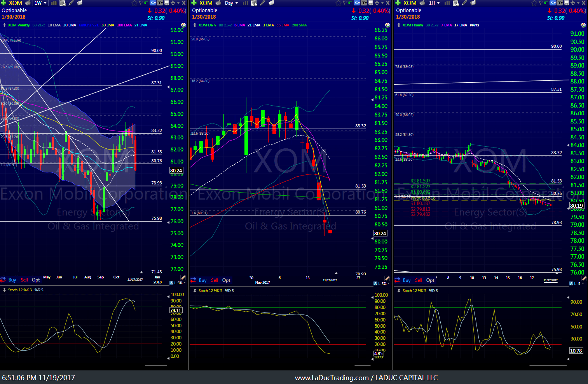The width and height of the screenshot is (588, 384).
Task: Toggle RT real-time mode in weekly chart
Action: pos(146,3)
